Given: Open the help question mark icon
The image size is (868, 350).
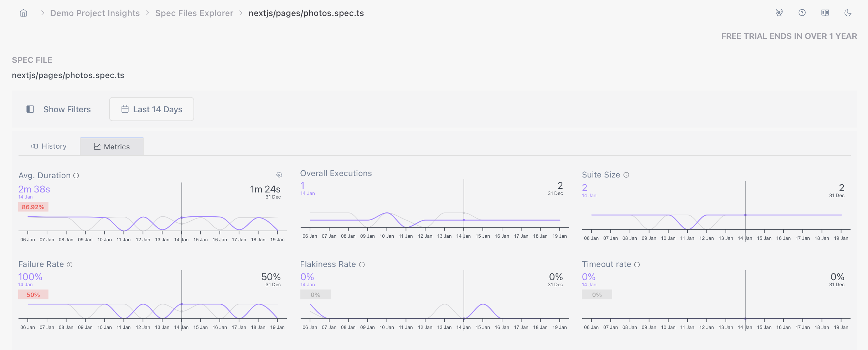Looking at the screenshot, I should [x=802, y=13].
